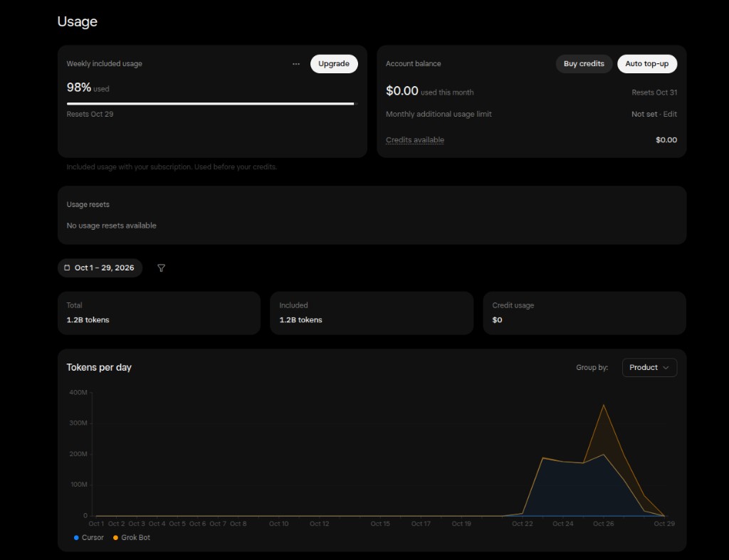Click the 'Oct 19' axis label
Image resolution: width=729 pixels, height=560 pixels.
(461, 524)
